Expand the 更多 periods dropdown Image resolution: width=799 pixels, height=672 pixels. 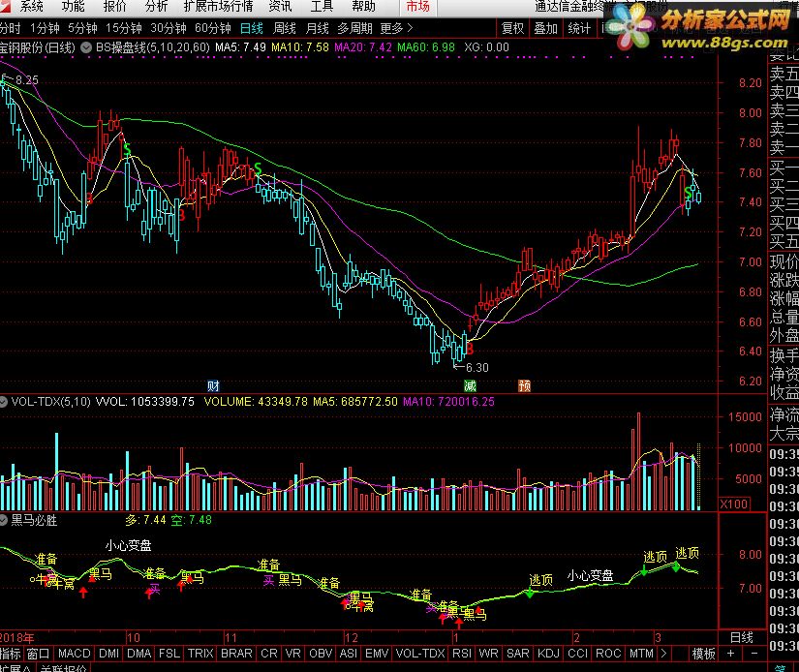[x=396, y=28]
